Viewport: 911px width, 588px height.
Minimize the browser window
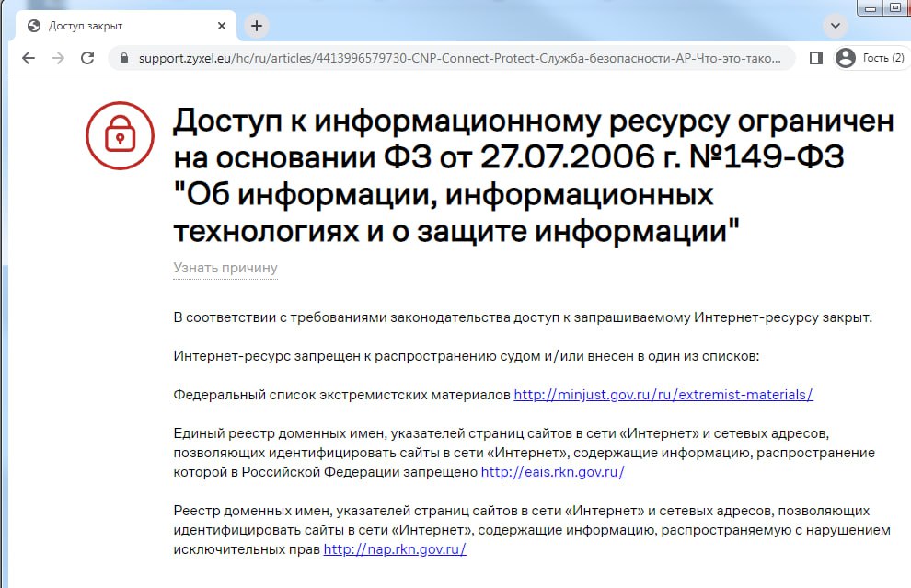click(871, 8)
